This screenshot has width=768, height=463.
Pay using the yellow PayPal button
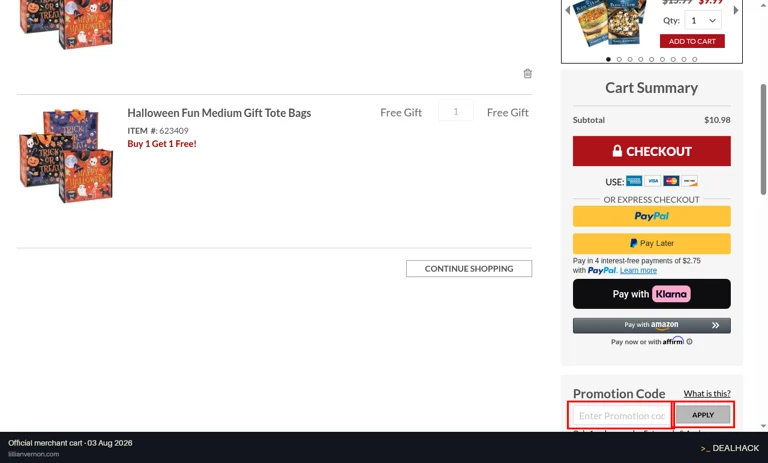[651, 216]
